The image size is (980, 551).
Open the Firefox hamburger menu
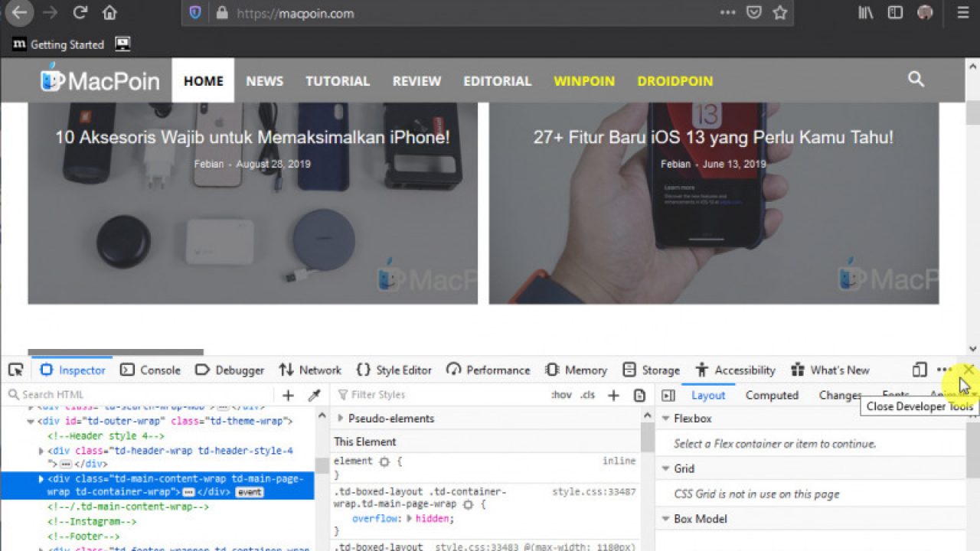click(x=963, y=13)
